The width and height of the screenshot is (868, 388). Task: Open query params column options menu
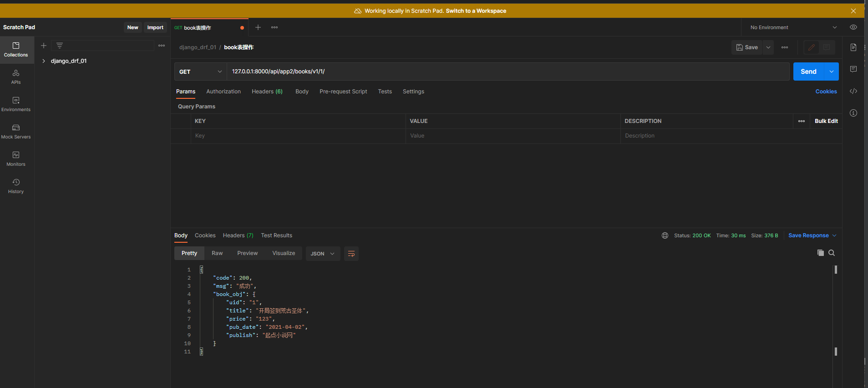coord(802,121)
